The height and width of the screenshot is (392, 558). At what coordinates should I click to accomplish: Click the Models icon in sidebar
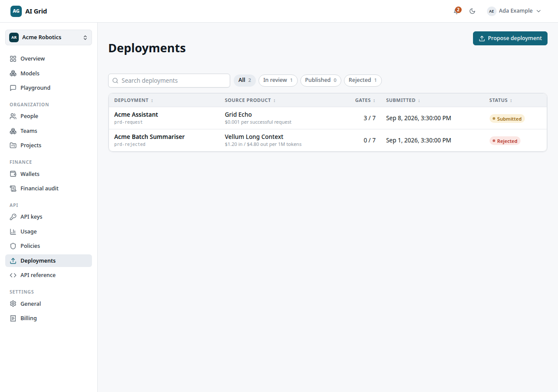(13, 74)
